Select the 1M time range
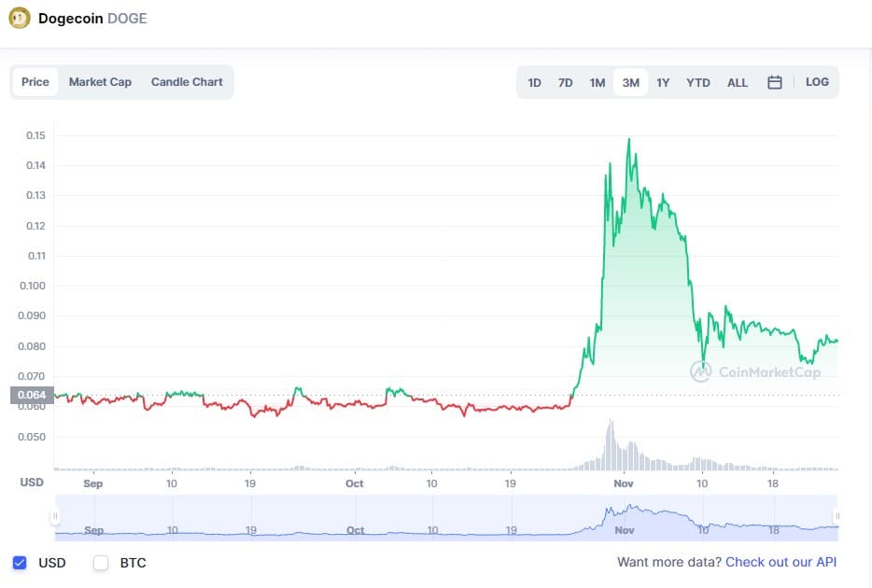 pos(598,83)
